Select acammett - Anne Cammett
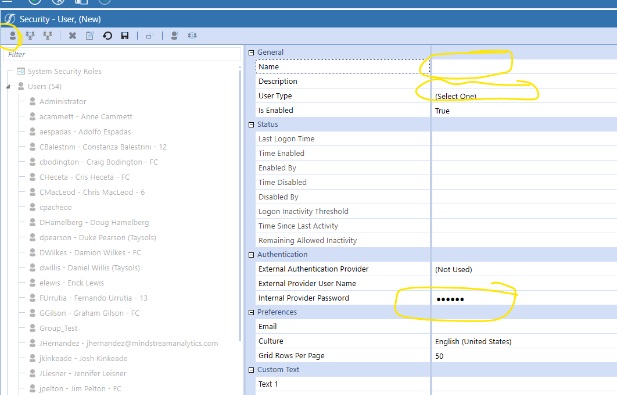 point(86,116)
